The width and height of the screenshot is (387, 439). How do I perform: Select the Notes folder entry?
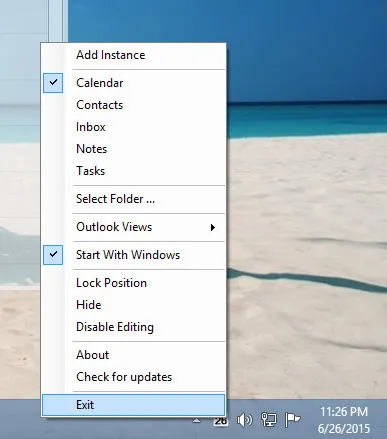click(133, 149)
